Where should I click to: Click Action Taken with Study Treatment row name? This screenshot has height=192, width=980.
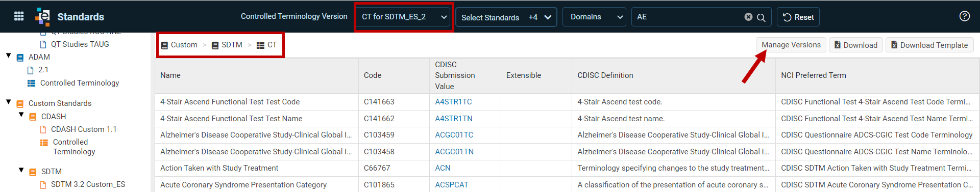click(219, 168)
